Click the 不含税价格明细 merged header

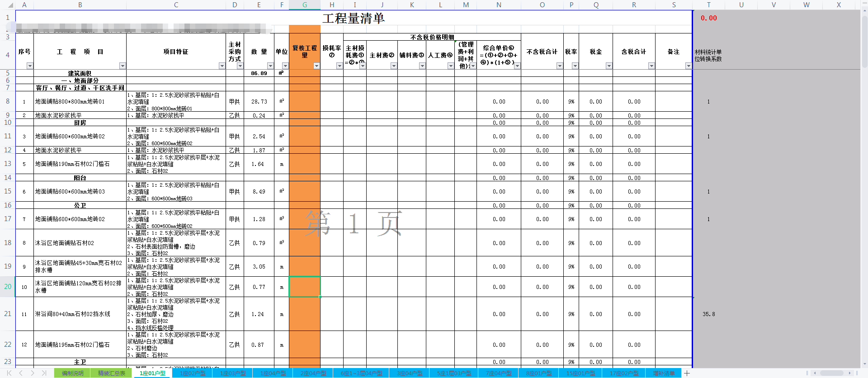click(432, 37)
